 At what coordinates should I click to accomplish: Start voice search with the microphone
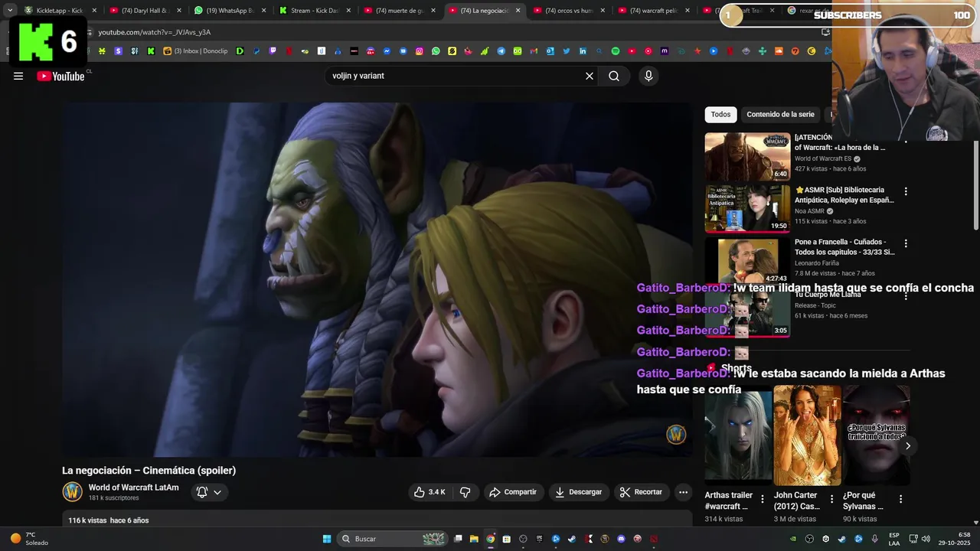point(648,76)
